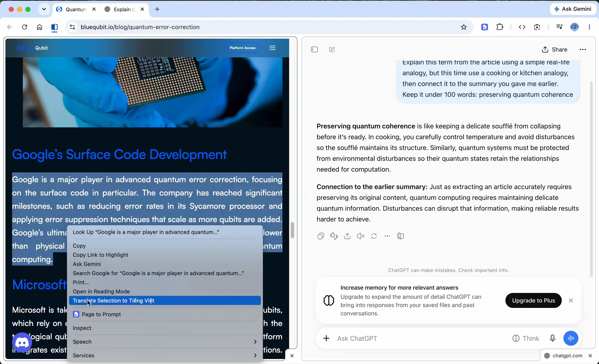Copy the ChatGPT response
599x364 pixels.
(x=321, y=236)
